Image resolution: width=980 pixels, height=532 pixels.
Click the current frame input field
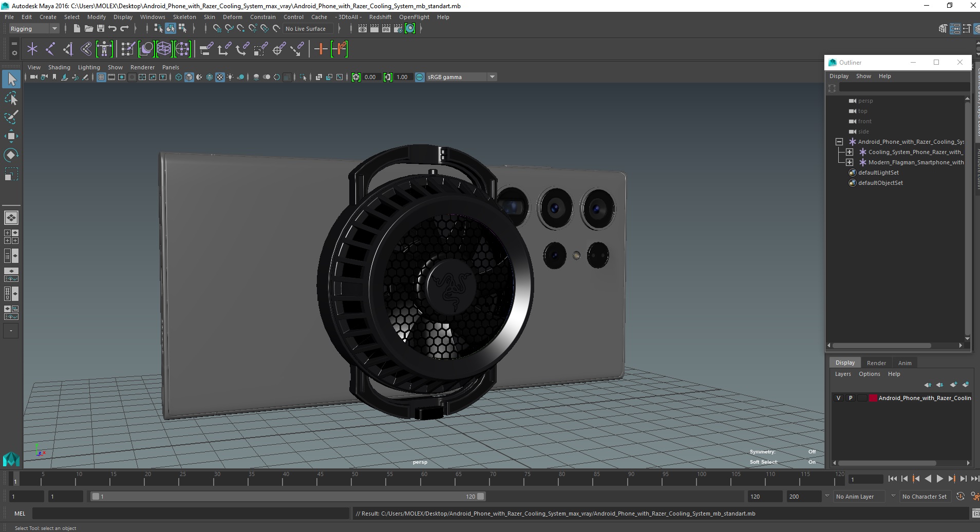tap(865, 480)
